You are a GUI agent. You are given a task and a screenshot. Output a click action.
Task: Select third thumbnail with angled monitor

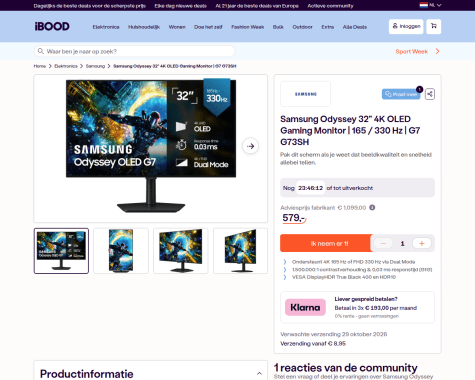click(181, 251)
